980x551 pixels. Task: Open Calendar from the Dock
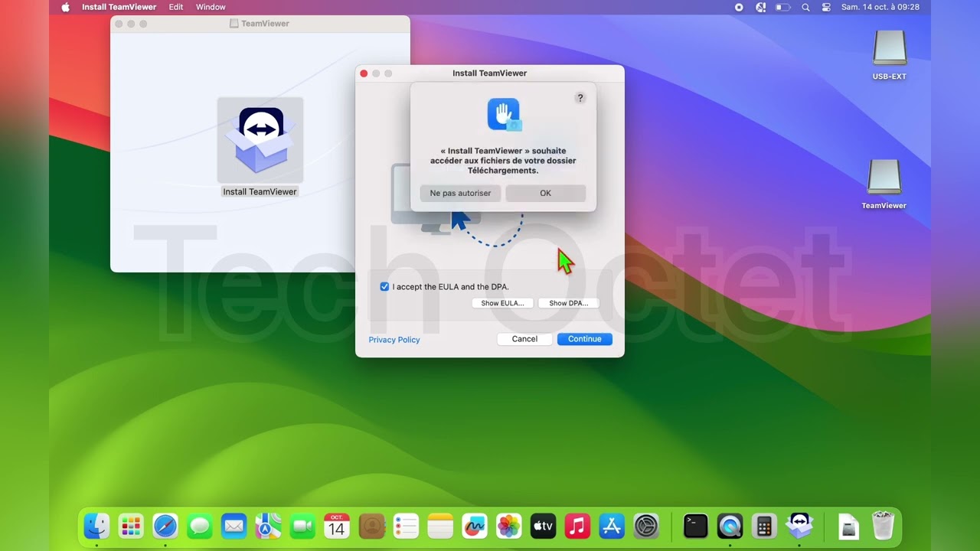point(337,526)
